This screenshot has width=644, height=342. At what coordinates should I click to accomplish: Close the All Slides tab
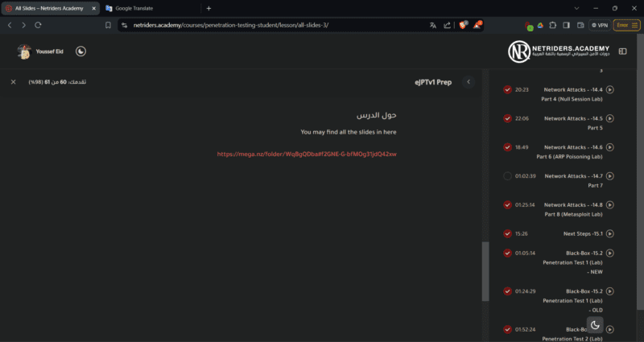tap(93, 8)
